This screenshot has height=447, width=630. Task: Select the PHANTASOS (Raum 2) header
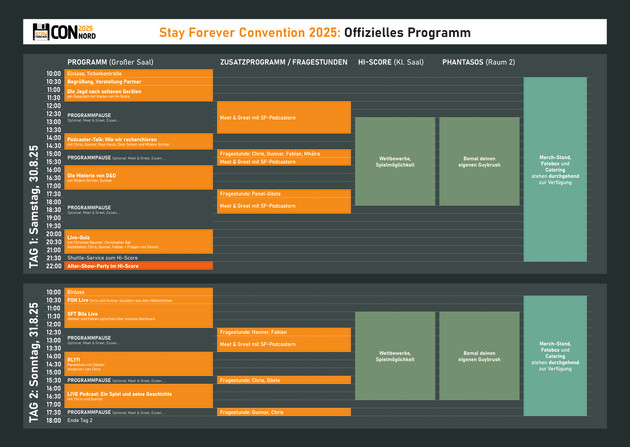pyautogui.click(x=479, y=62)
